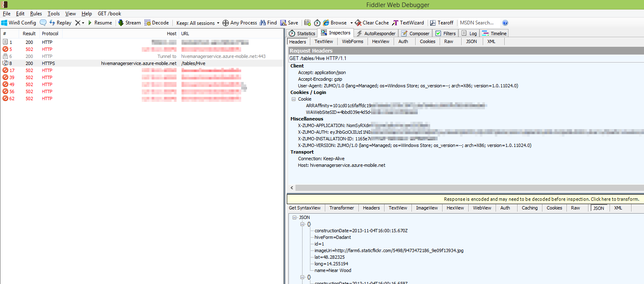Switch to the Log tab
The image size is (644, 284).
[x=469, y=34]
